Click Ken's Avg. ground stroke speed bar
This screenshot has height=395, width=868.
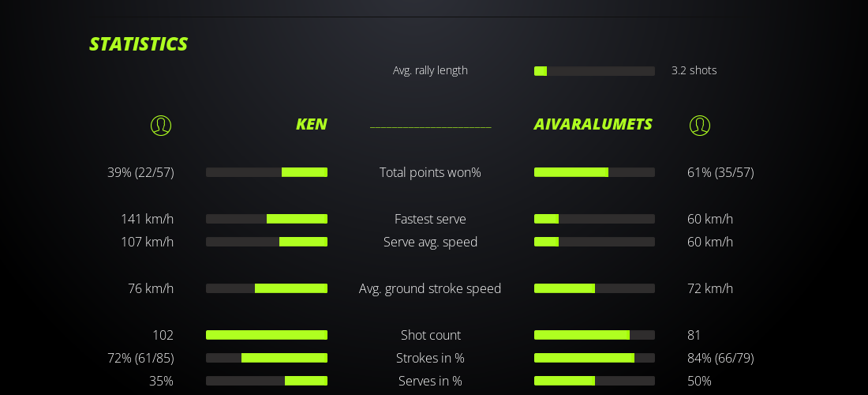click(x=267, y=288)
